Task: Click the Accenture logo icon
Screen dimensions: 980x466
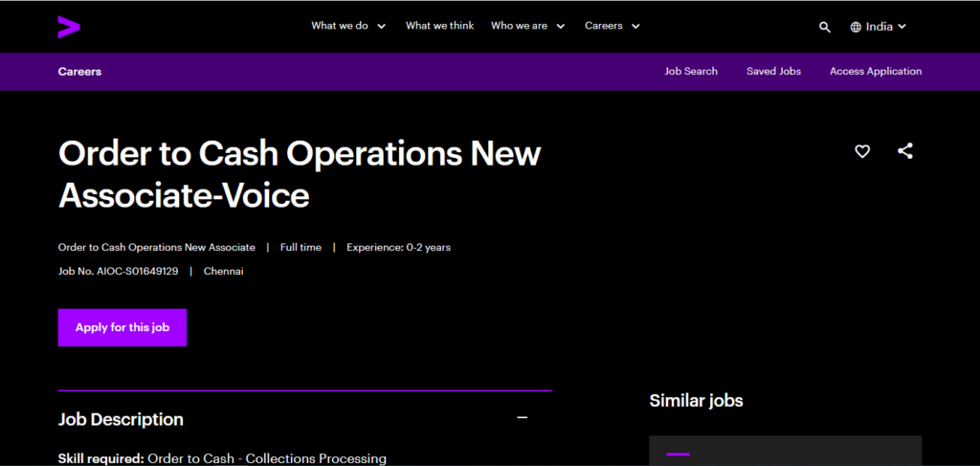Action: [69, 27]
